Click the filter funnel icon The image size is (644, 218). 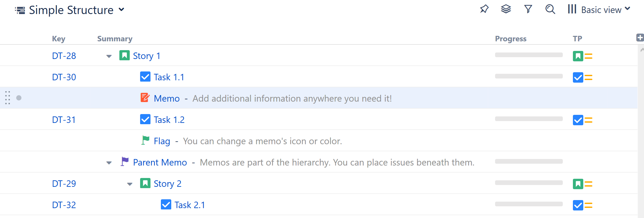(x=528, y=10)
